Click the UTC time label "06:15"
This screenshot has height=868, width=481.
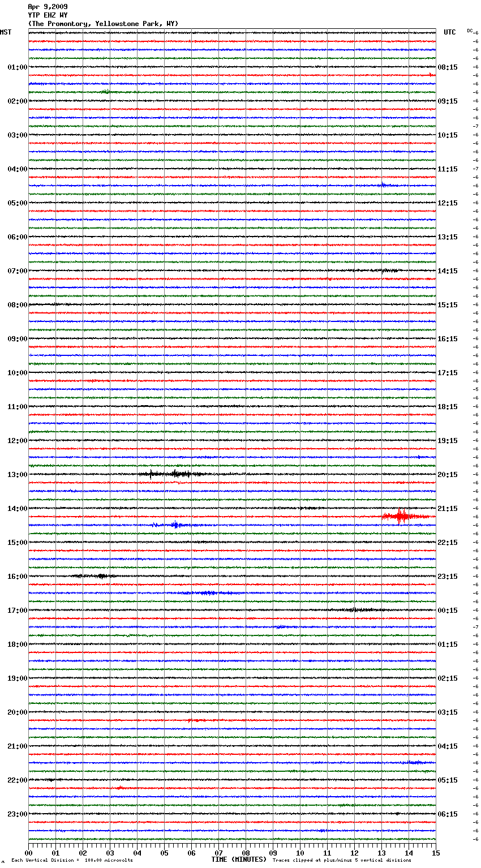[448, 814]
